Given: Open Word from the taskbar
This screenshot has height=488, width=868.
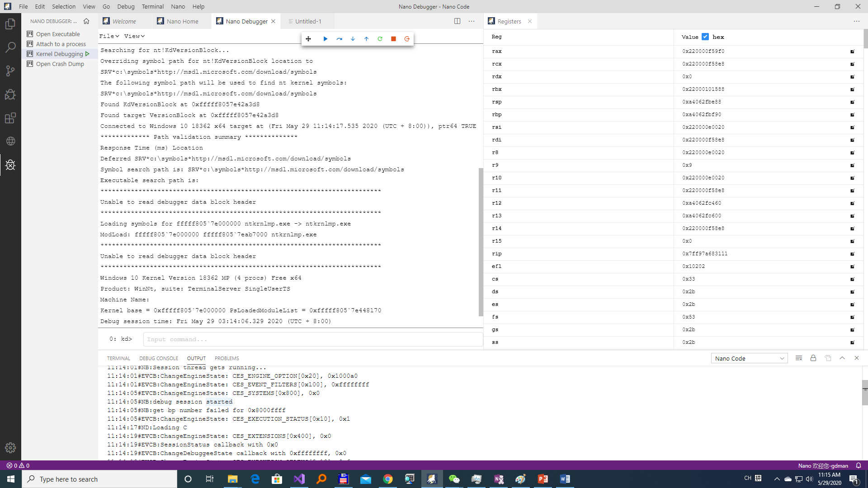Looking at the screenshot, I should pos(565,479).
